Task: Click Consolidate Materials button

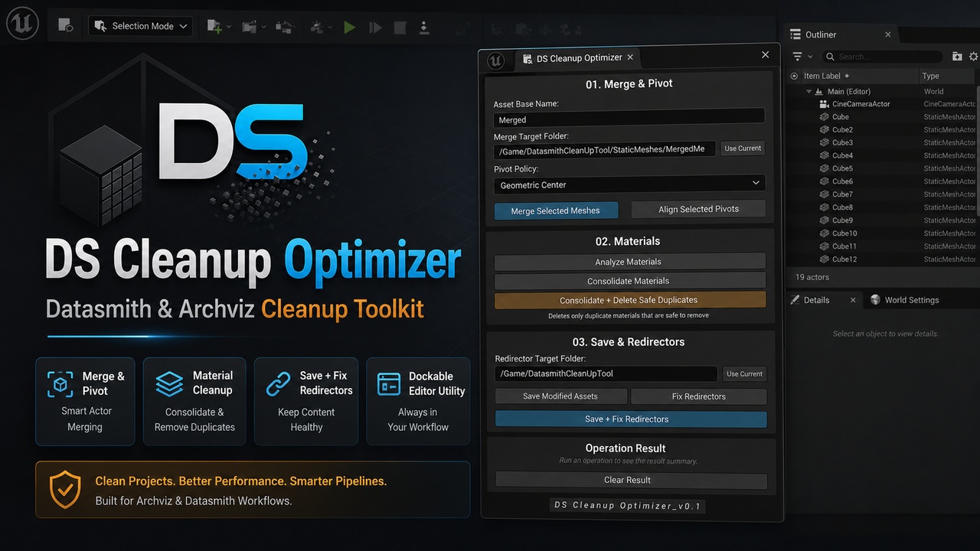Action: [x=630, y=281]
